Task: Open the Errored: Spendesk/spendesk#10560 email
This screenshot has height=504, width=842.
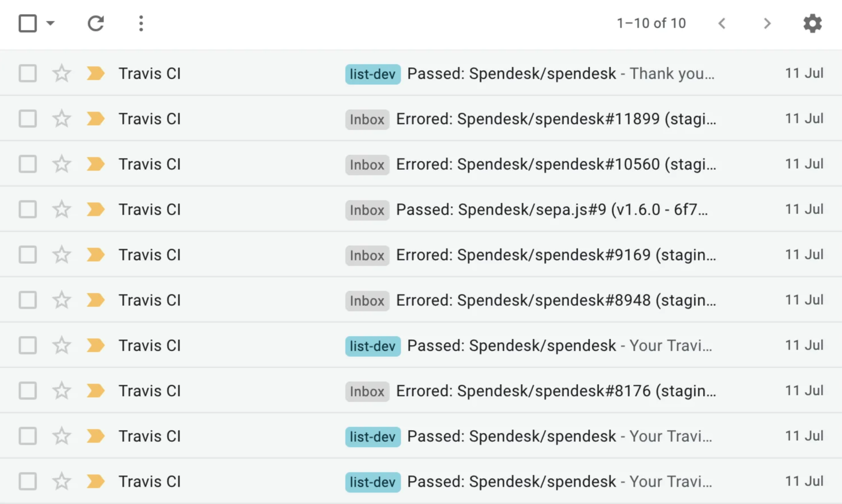Action: click(556, 164)
